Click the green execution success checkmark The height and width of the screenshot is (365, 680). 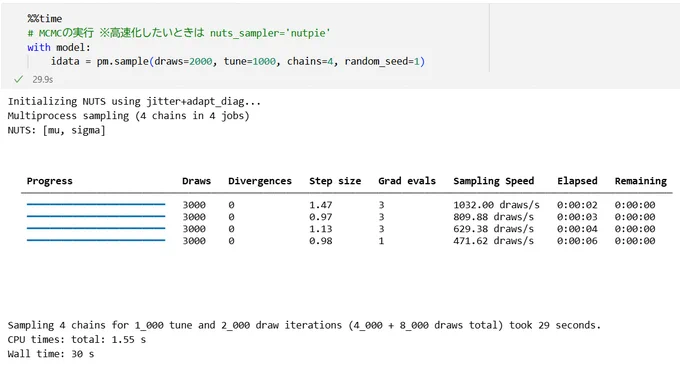[x=18, y=79]
